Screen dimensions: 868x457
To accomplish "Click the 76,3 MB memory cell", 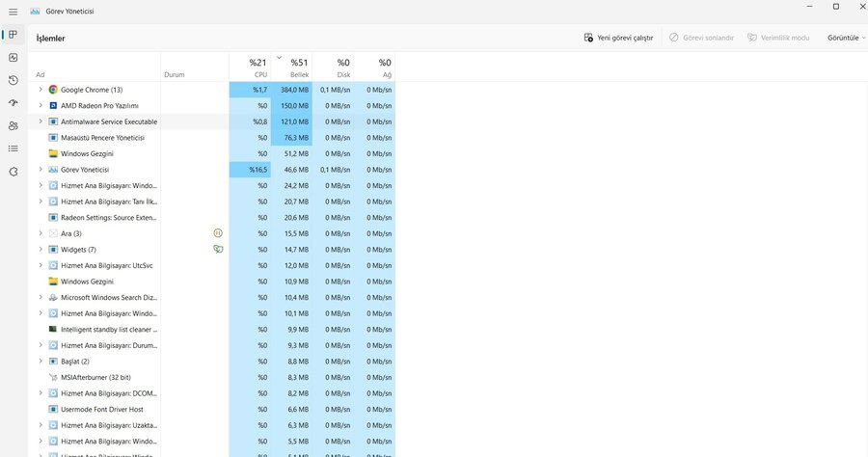I will pos(291,138).
